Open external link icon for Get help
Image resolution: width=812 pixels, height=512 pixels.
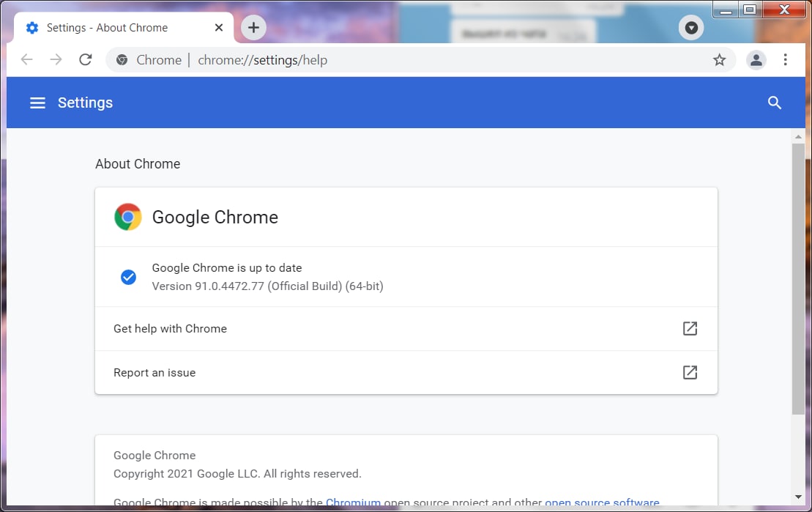(690, 329)
